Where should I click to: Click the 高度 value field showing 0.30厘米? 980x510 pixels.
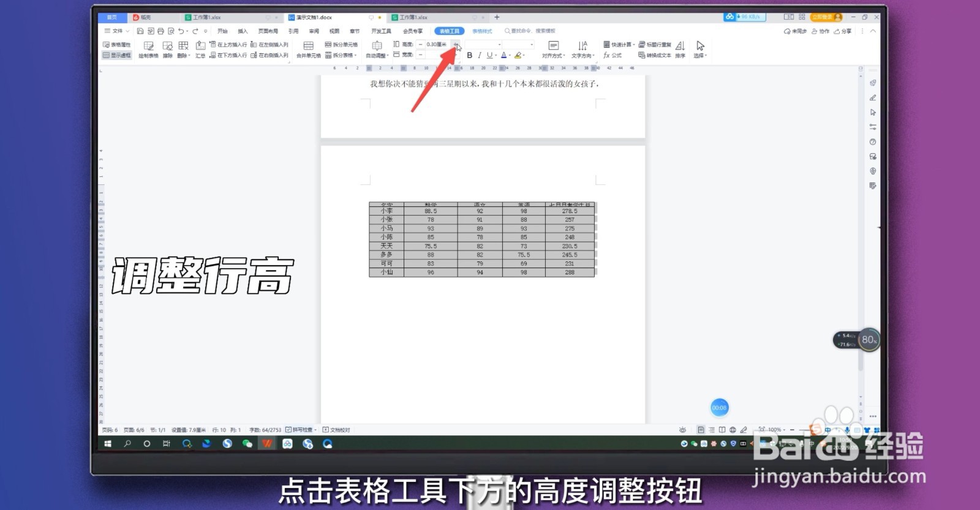(437, 45)
